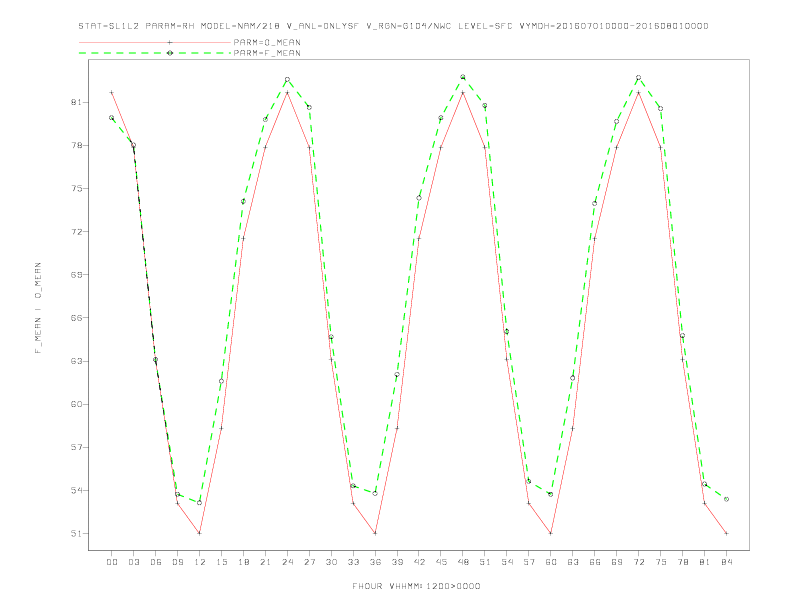792x612 pixels.
Task: Click the y-axis tick label 78
Action: [76, 145]
